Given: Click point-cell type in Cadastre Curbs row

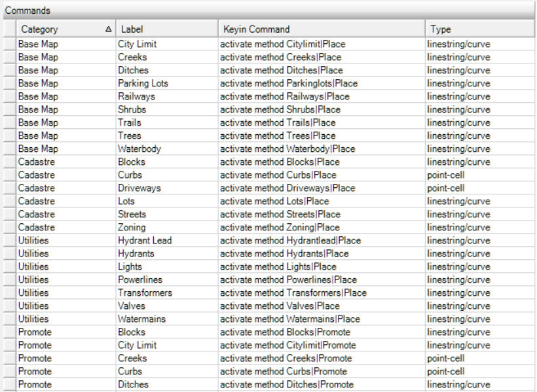Looking at the screenshot, I should (x=479, y=175).
